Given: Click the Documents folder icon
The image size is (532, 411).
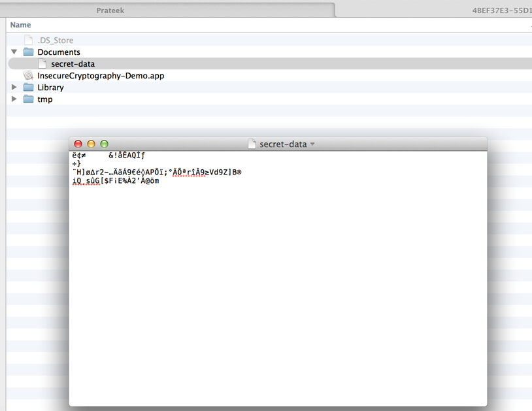Looking at the screenshot, I should [28, 52].
